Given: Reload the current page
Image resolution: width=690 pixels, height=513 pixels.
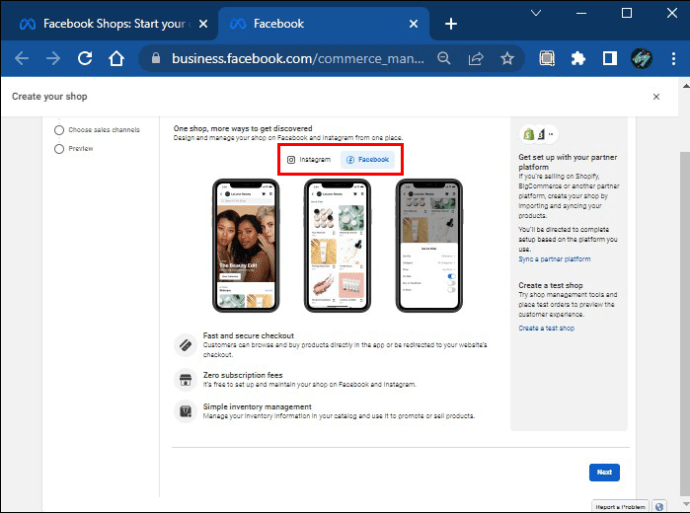Looking at the screenshot, I should [x=85, y=58].
